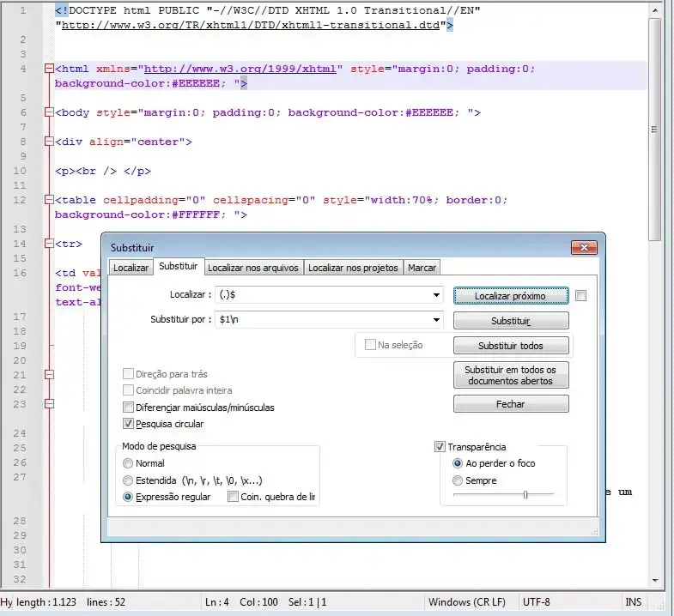Collapse the DOCTYPE fold marker on line 1
The width and height of the screenshot is (674, 616).
click(48, 11)
